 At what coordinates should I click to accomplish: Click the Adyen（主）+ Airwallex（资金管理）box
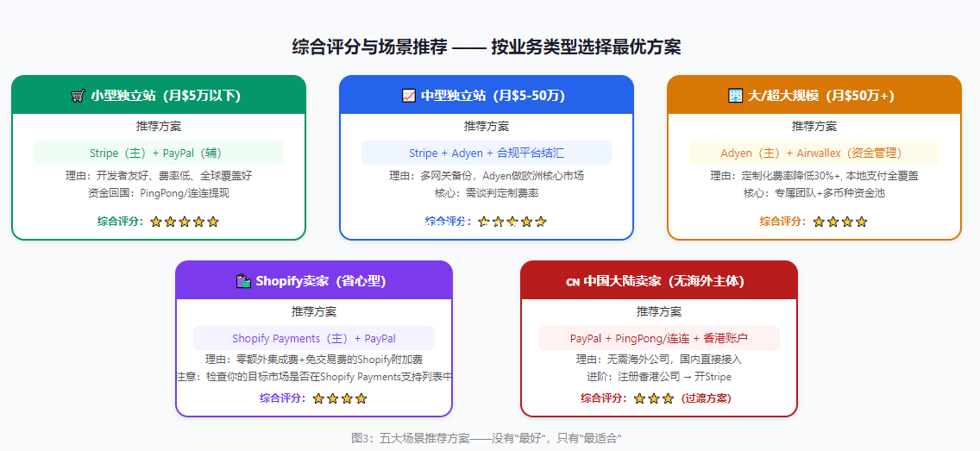pos(814,153)
